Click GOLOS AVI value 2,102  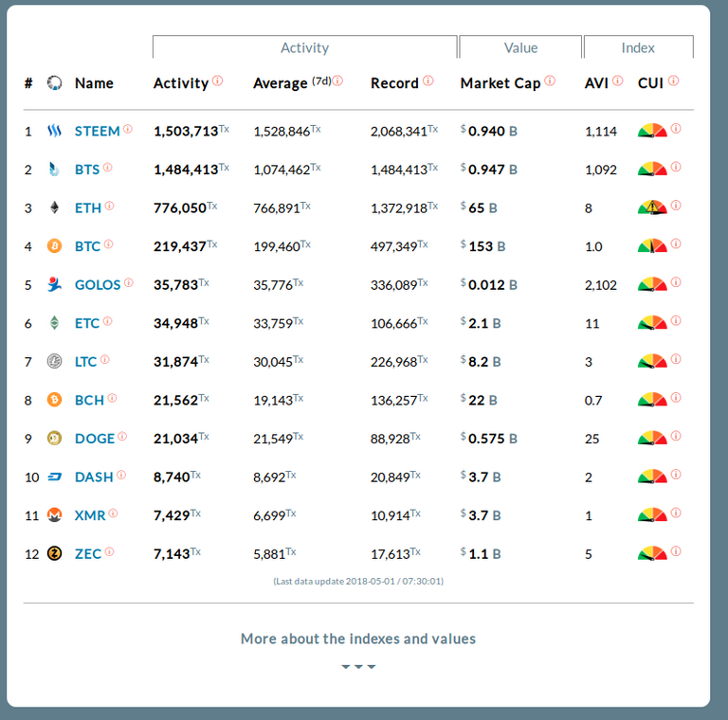tap(601, 285)
